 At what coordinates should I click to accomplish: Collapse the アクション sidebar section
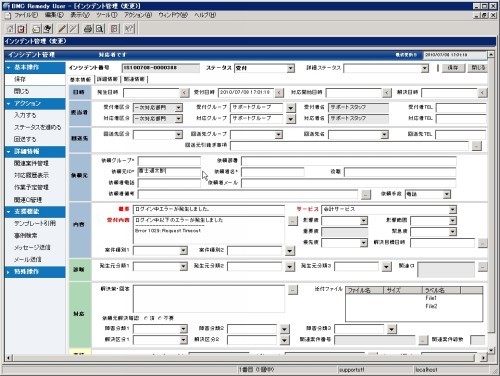pyautogui.click(x=8, y=104)
